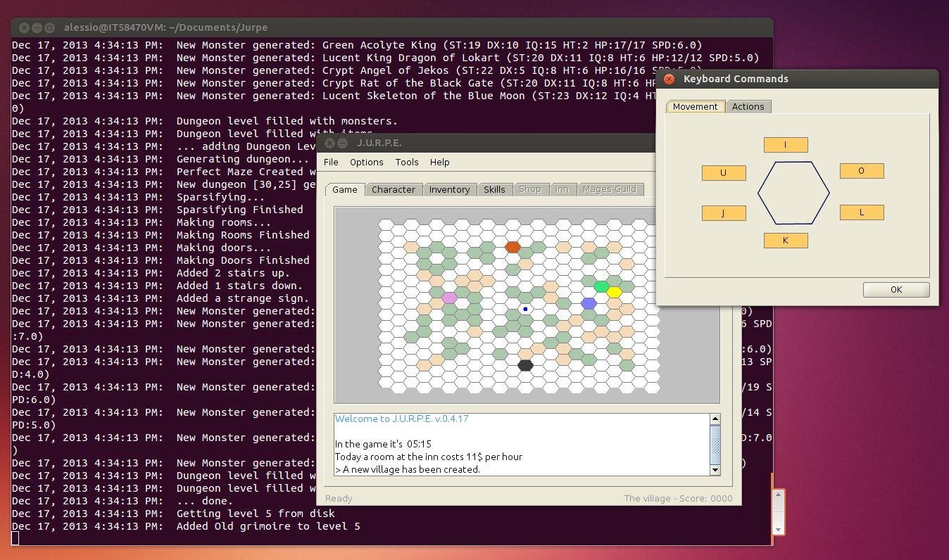Click 'The village - Score: 0000' status text
This screenshot has height=560, width=949.
tap(678, 498)
